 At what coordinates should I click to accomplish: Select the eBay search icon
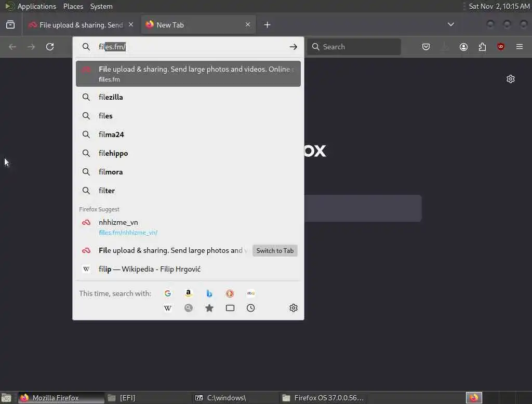(251, 293)
